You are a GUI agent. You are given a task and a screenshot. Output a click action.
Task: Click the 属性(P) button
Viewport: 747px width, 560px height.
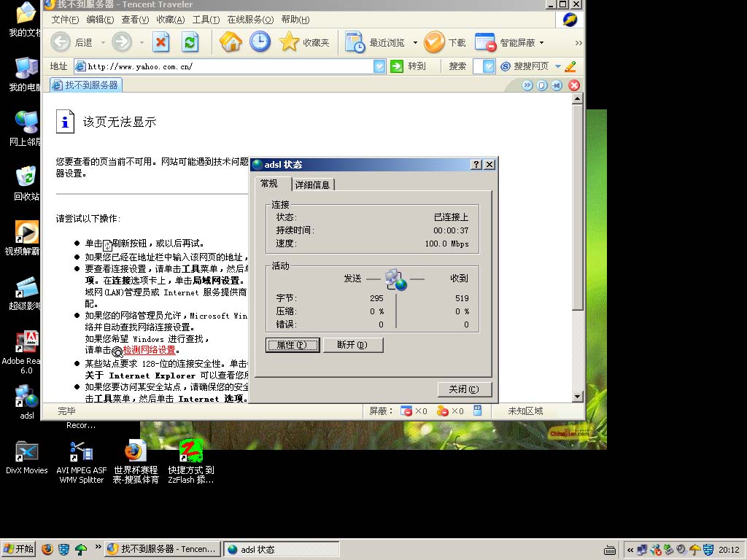coord(293,345)
